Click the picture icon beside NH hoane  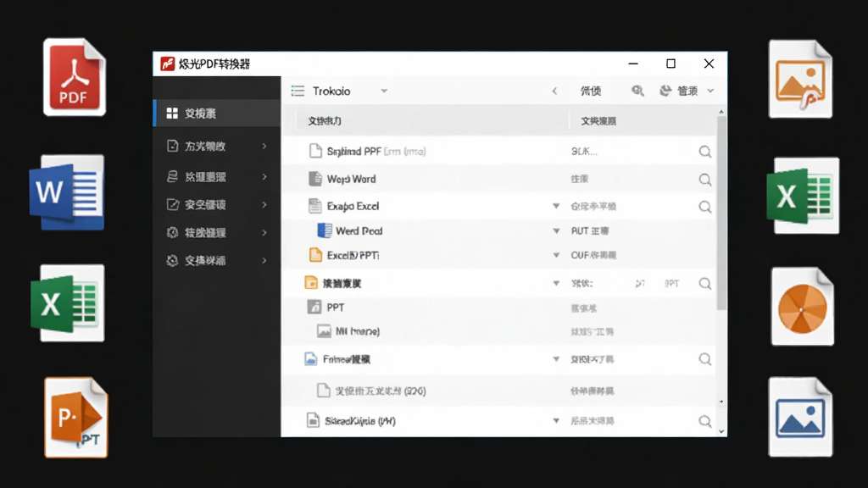point(324,331)
